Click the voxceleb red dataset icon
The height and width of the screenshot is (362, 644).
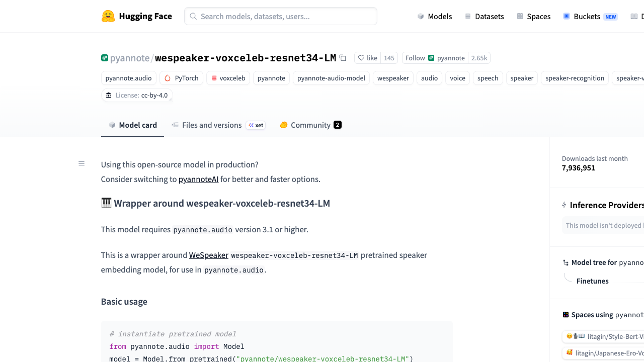click(x=214, y=78)
